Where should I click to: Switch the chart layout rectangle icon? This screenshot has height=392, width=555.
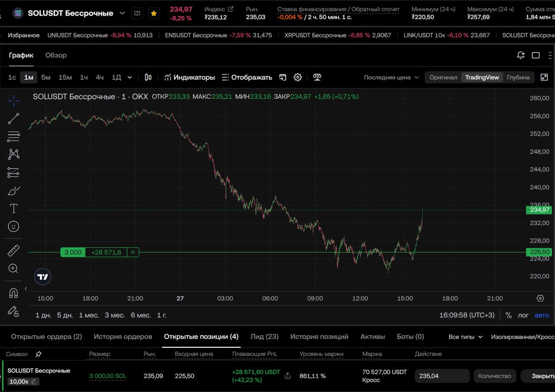(536, 55)
